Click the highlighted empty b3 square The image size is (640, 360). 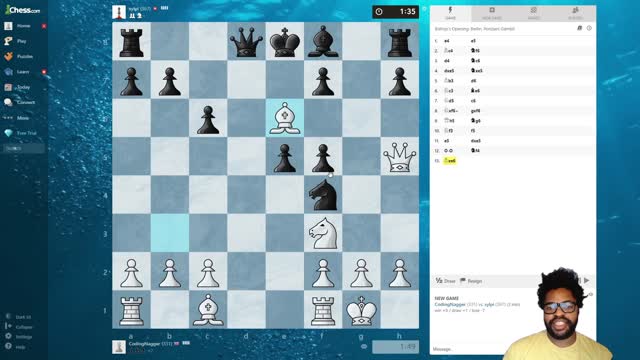170,233
